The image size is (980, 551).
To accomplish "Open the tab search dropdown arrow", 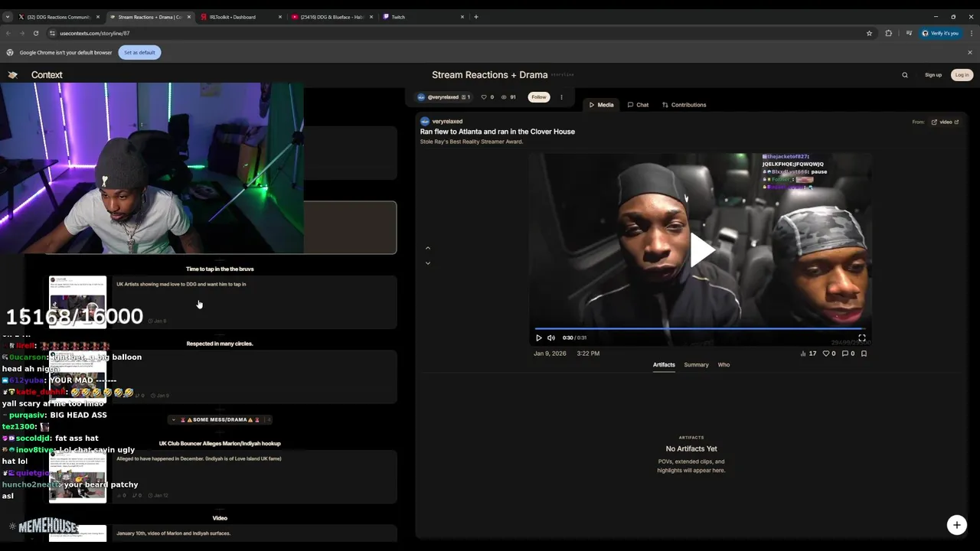I will (x=8, y=17).
